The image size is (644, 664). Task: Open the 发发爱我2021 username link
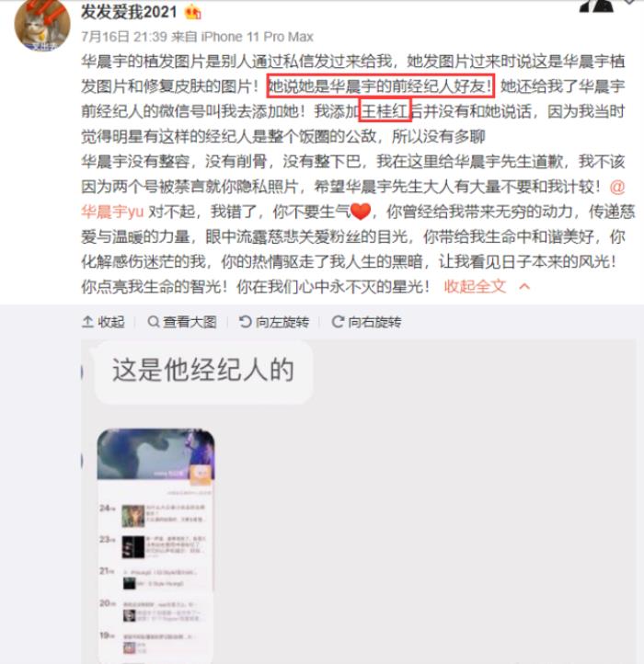tap(129, 12)
